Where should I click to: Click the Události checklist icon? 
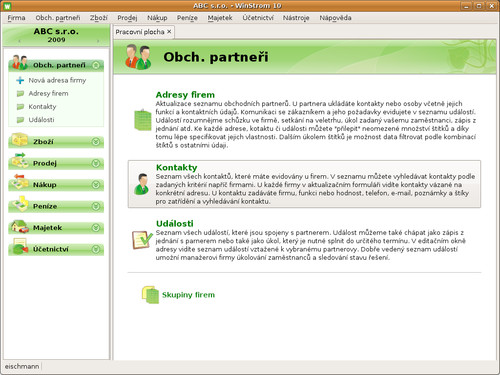click(x=142, y=240)
